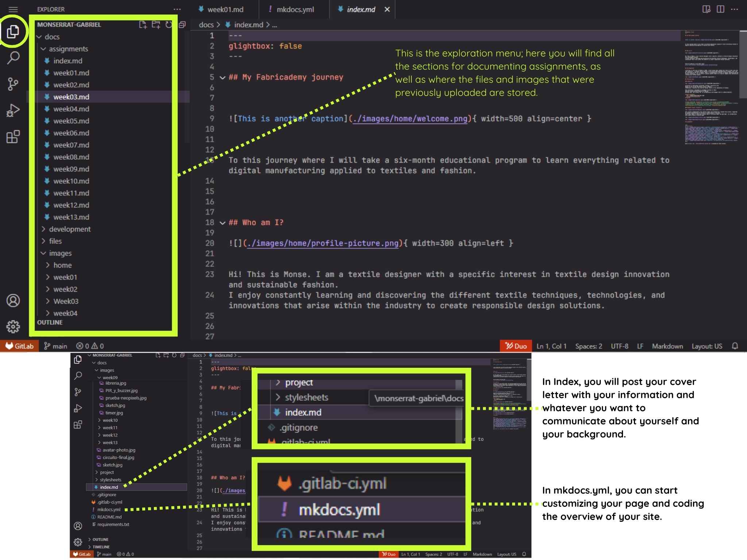Open the Extensions view
747x560 pixels.
[x=13, y=137]
